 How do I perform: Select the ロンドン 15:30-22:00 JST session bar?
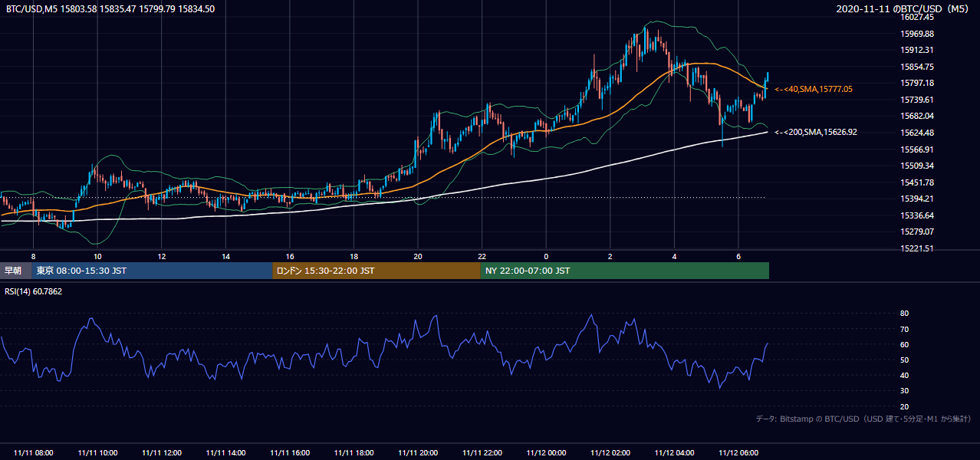(x=377, y=271)
